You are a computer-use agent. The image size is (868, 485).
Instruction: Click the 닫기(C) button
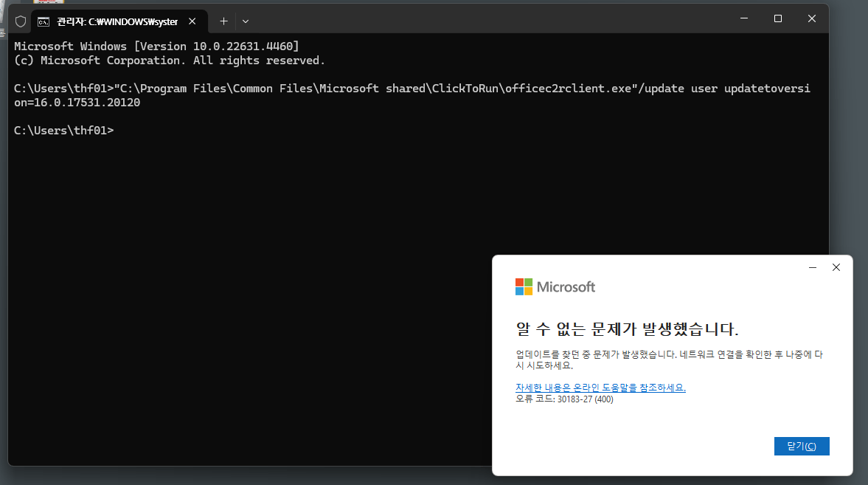point(802,446)
